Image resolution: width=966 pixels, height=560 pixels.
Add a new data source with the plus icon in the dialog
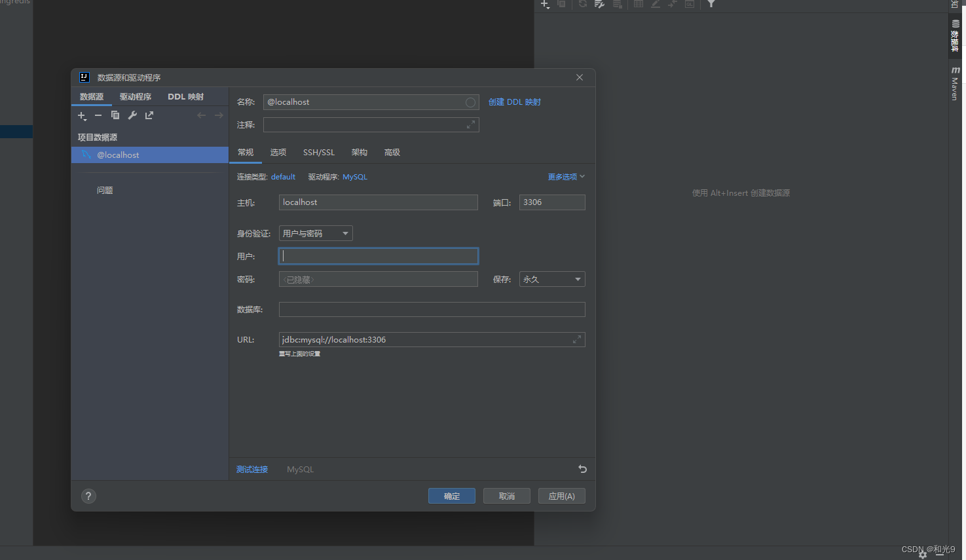coord(82,116)
